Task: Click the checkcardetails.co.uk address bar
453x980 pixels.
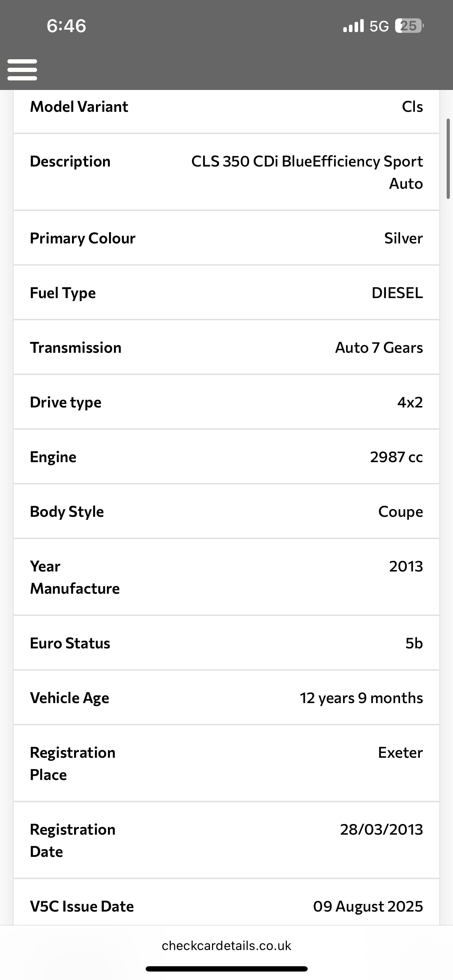Action: 226,945
